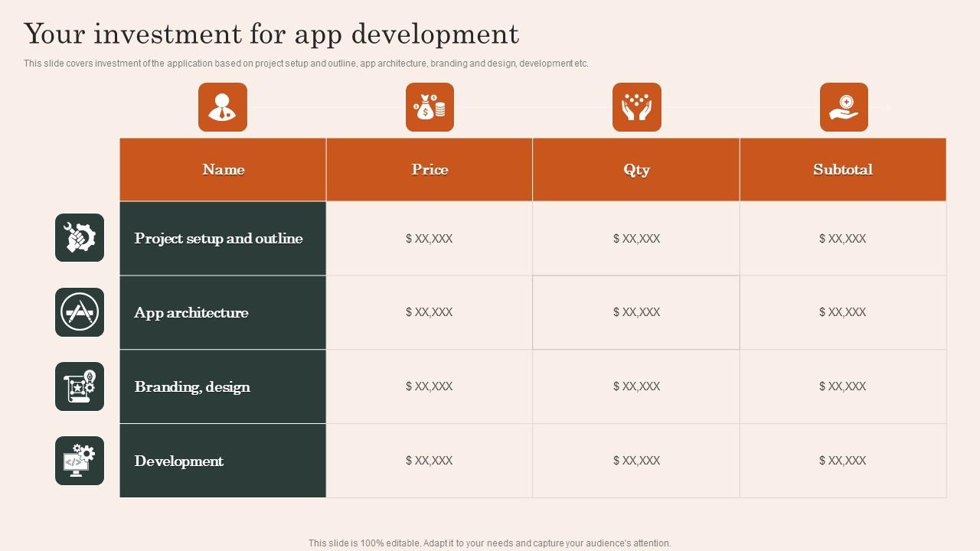Image resolution: width=980 pixels, height=551 pixels.
Task: Click the Subtotal cell for App architecture
Action: [843, 313]
